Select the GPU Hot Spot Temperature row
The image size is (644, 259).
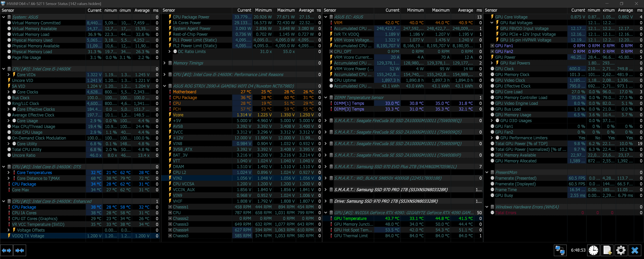[403, 230]
